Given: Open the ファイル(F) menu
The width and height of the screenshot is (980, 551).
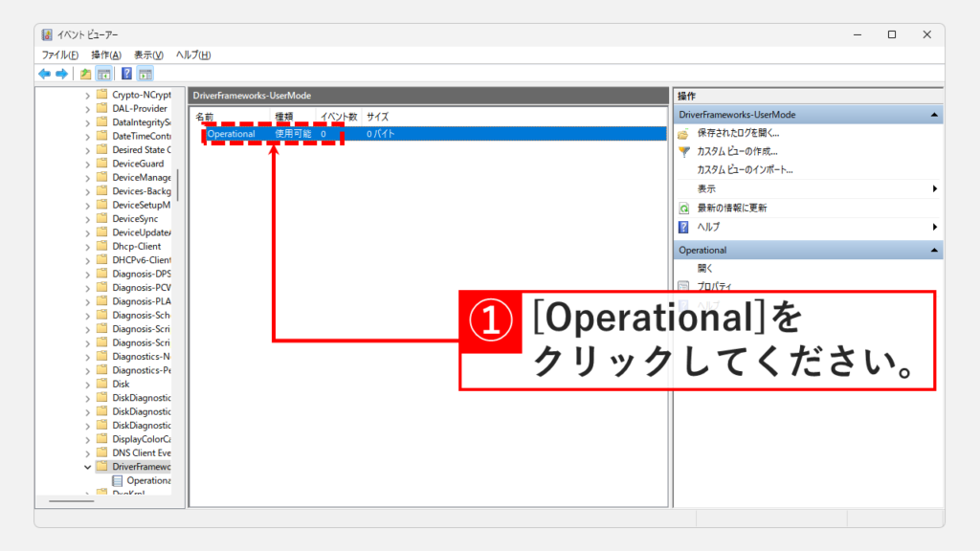Looking at the screenshot, I should pyautogui.click(x=60, y=55).
